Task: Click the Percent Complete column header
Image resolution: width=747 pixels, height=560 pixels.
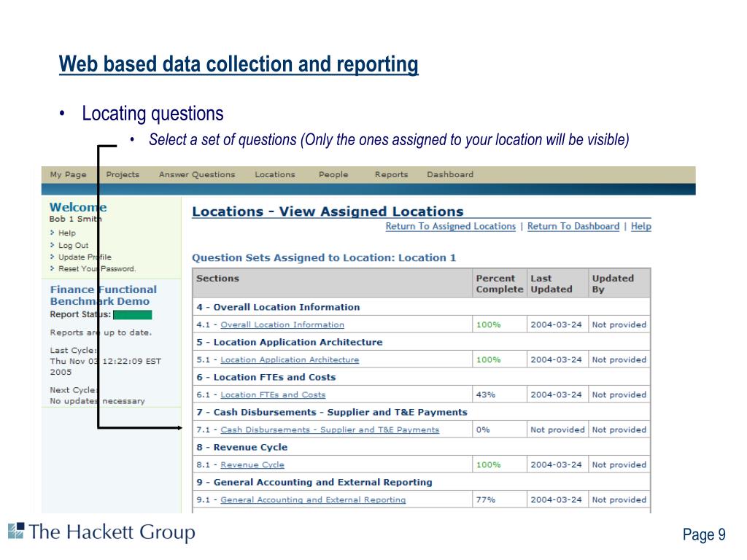Action: (499, 284)
